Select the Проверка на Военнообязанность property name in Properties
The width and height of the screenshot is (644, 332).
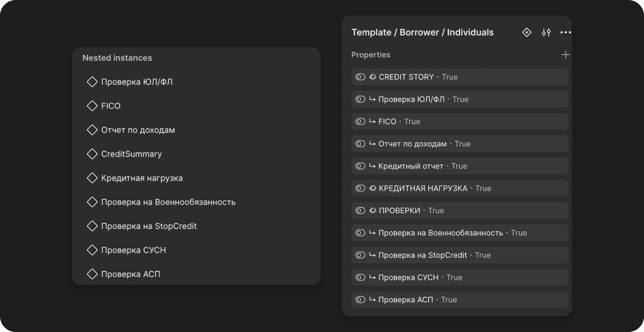click(440, 233)
